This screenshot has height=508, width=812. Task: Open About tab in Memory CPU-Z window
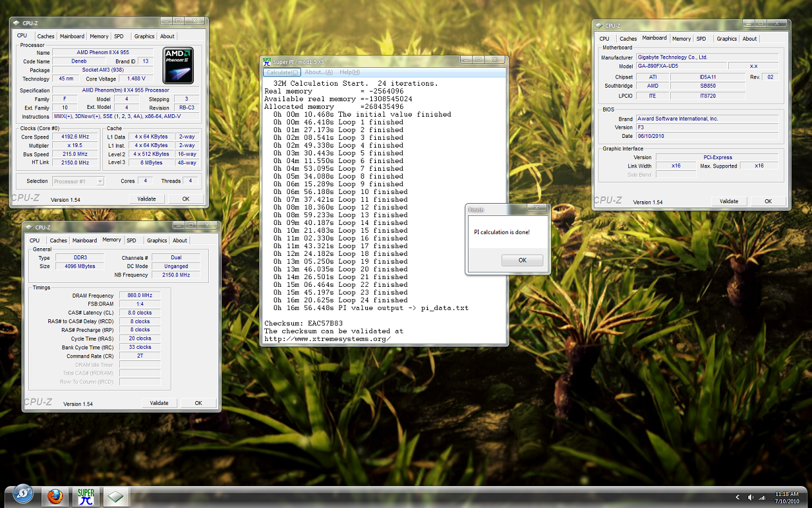pos(180,240)
